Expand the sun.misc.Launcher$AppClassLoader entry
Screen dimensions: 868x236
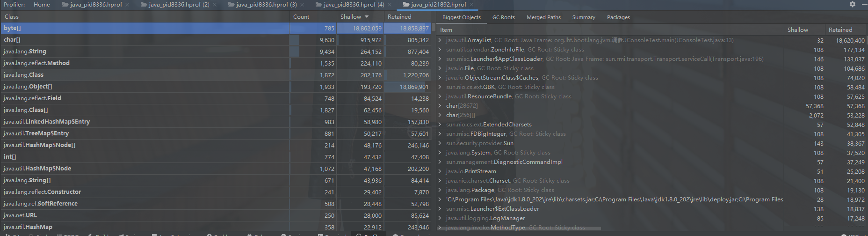pyautogui.click(x=440, y=59)
